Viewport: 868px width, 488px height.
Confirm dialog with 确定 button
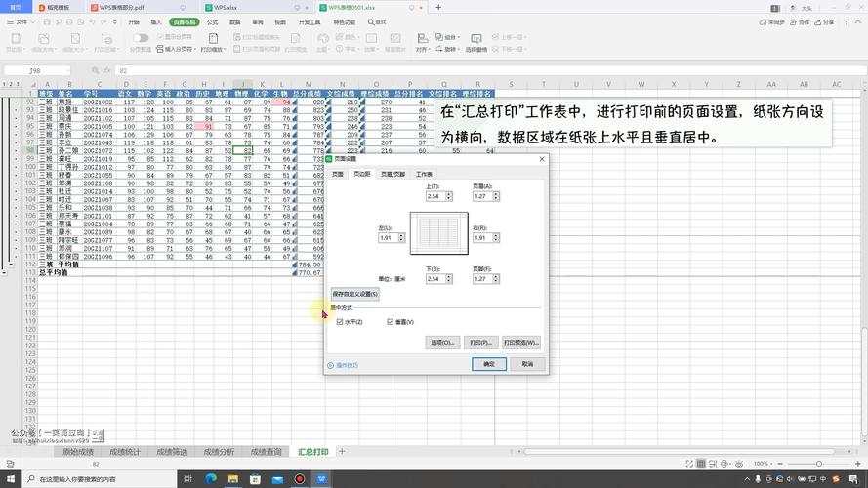click(x=489, y=364)
